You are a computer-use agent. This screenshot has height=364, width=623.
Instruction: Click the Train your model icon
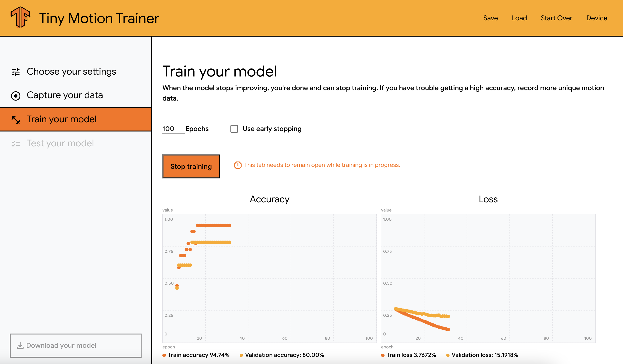tap(16, 119)
